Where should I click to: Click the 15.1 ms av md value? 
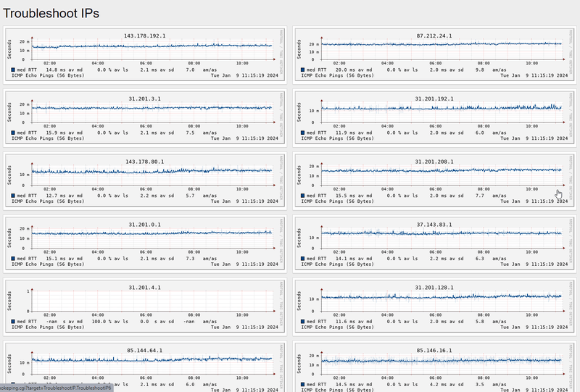point(64,259)
